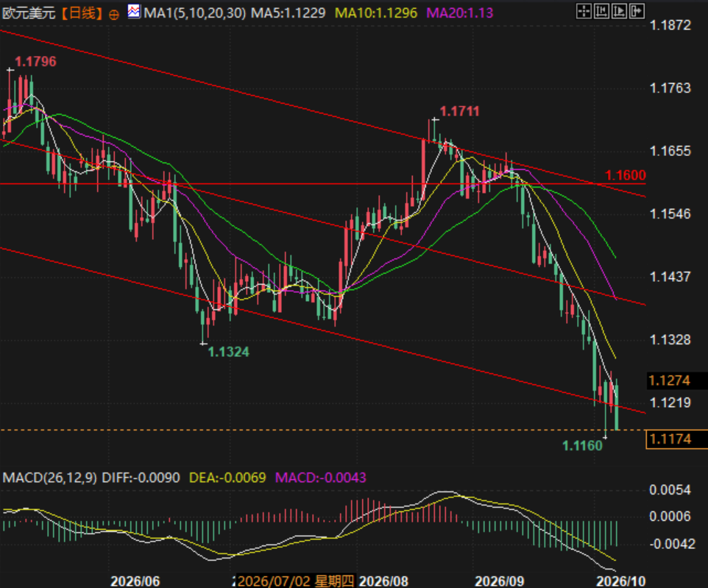Click the 1.1796 high price label
Screen dimensions: 708x588
click(x=35, y=61)
